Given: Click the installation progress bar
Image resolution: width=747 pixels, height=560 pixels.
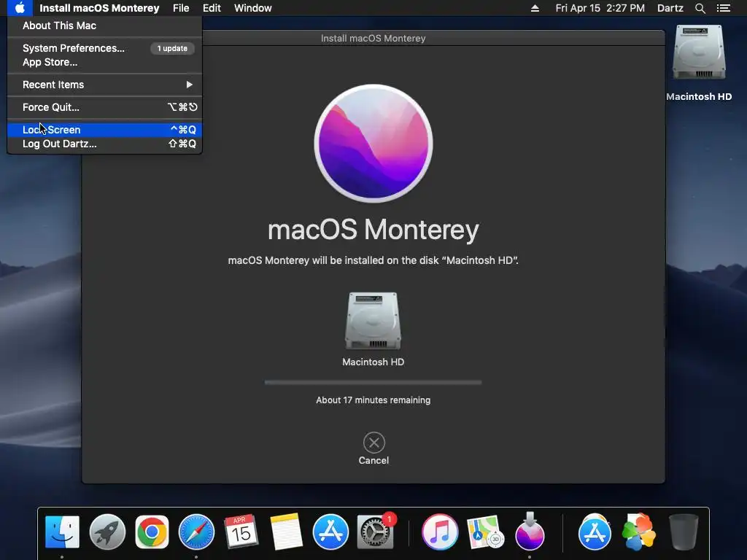Looking at the screenshot, I should coord(373,382).
